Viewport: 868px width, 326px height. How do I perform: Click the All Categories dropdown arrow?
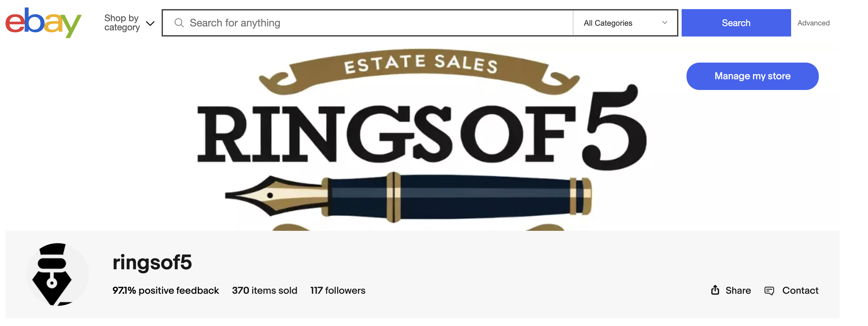coord(664,23)
